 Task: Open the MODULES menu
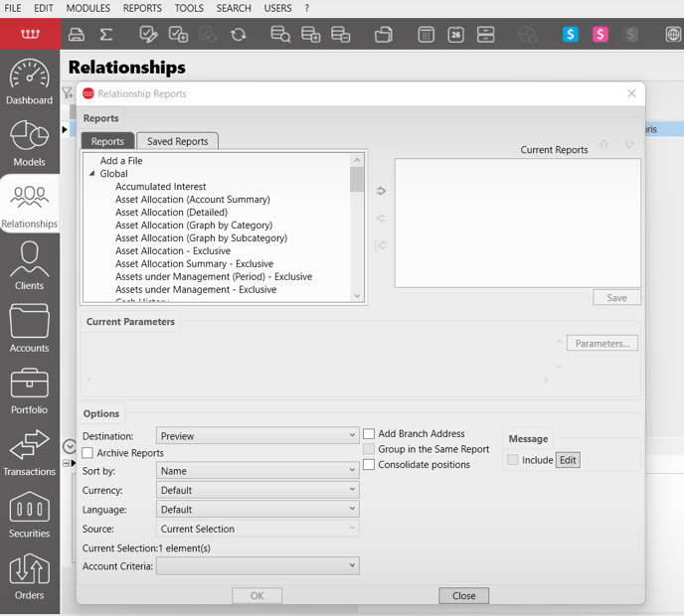tap(88, 8)
